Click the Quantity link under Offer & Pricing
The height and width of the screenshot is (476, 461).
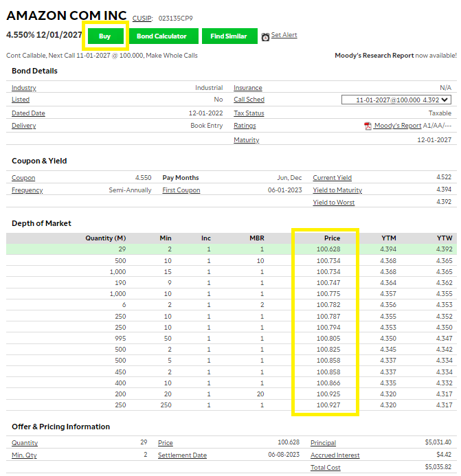25,443
